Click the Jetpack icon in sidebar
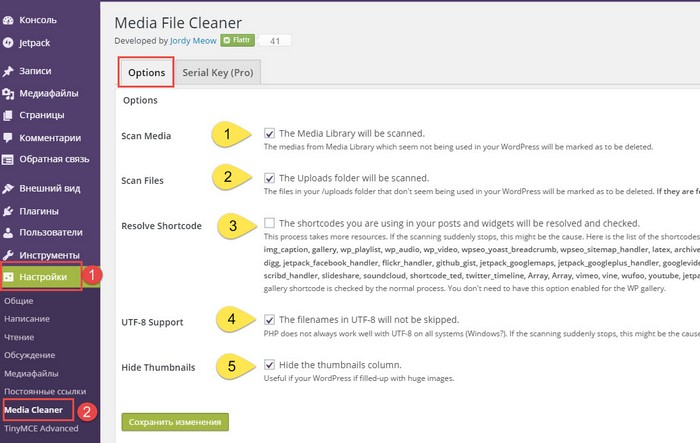 [x=8, y=43]
